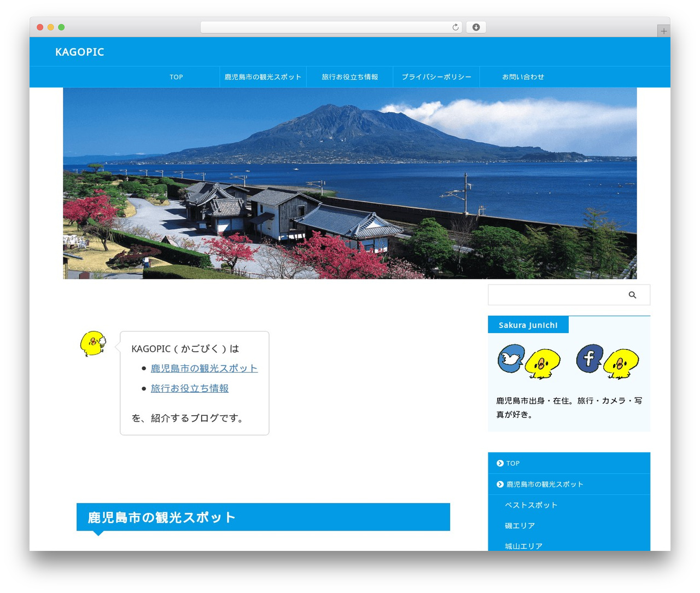Click the text 鹿児島市出身・在住。旅行・カメラ・写真が好き。

coord(569,408)
